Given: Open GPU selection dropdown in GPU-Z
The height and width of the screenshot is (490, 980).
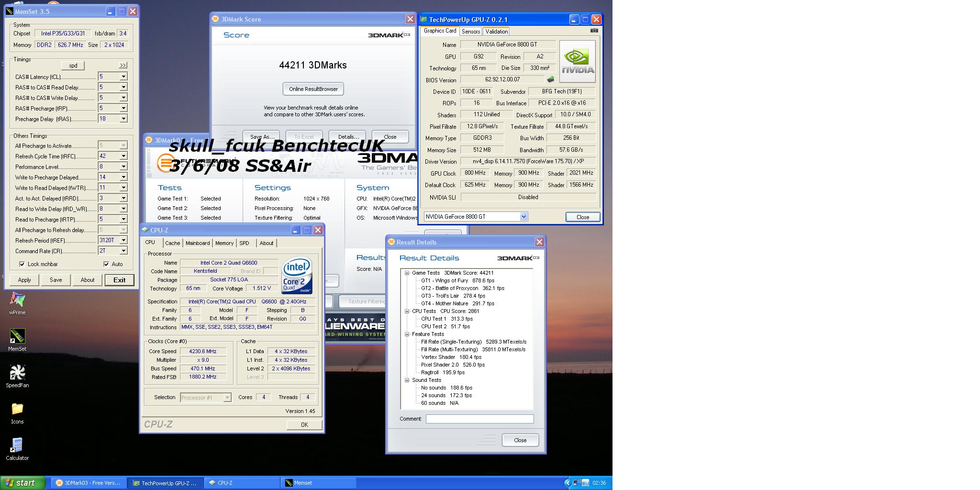Looking at the screenshot, I should pos(523,217).
